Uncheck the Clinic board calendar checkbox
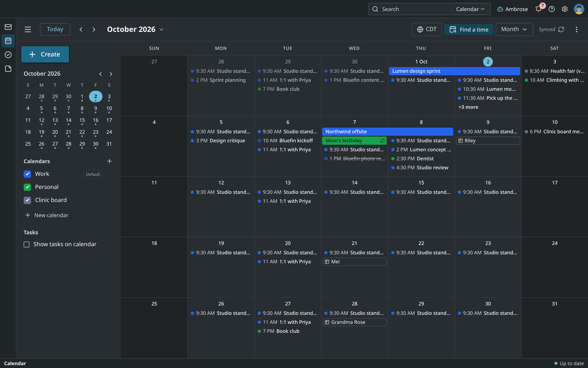Screen dimensions: 588x368 click(27, 200)
